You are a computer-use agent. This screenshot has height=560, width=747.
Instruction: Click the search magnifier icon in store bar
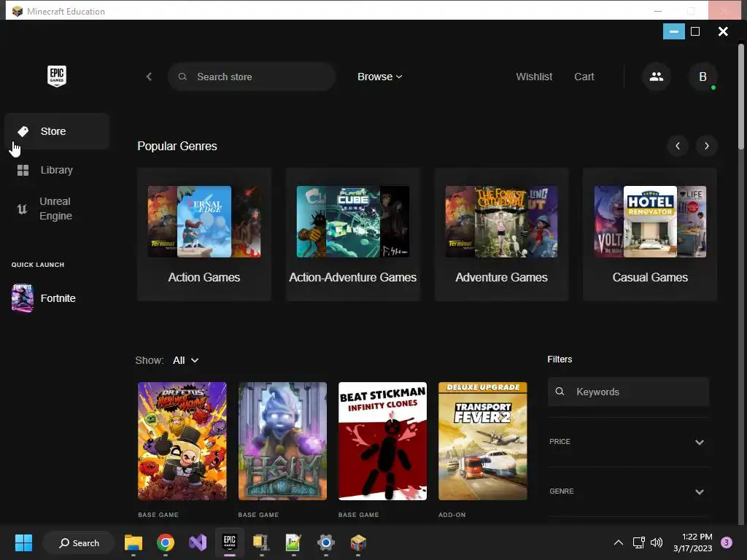click(x=182, y=77)
